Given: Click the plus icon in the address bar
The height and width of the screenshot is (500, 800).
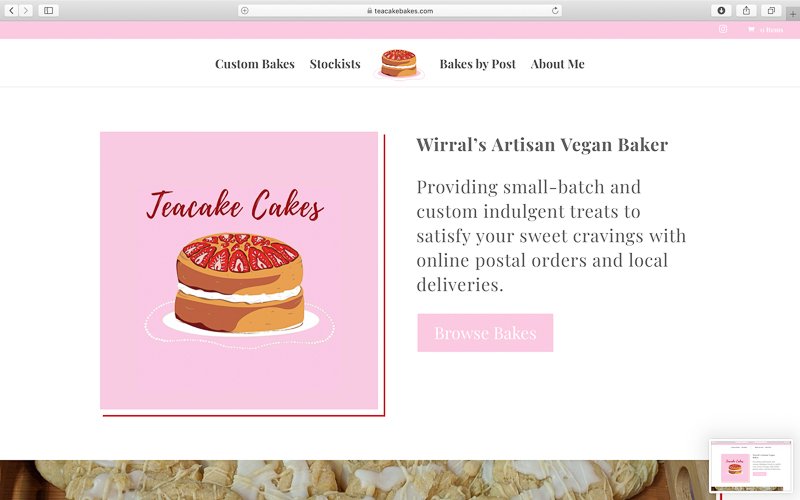Looking at the screenshot, I should click(x=245, y=10).
